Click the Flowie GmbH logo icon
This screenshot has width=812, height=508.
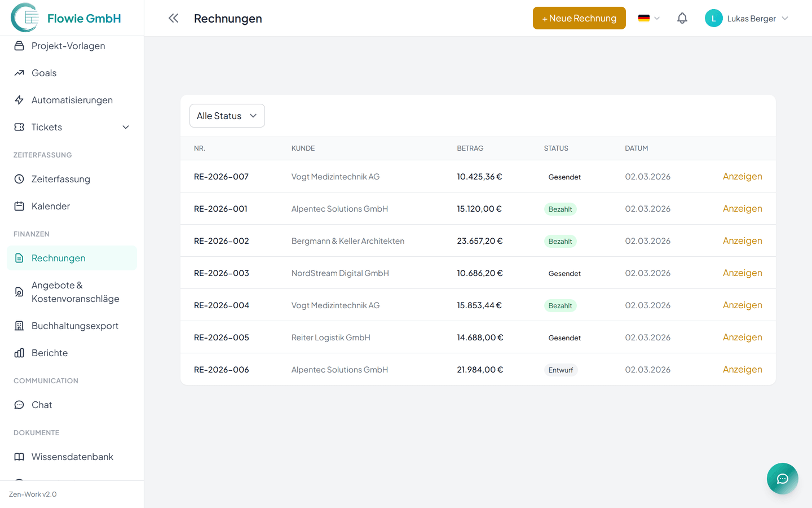pos(25,18)
